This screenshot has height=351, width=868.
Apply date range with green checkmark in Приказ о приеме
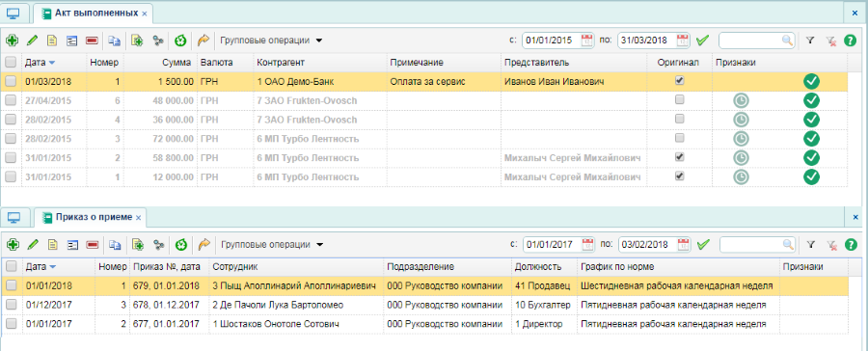pyautogui.click(x=703, y=244)
